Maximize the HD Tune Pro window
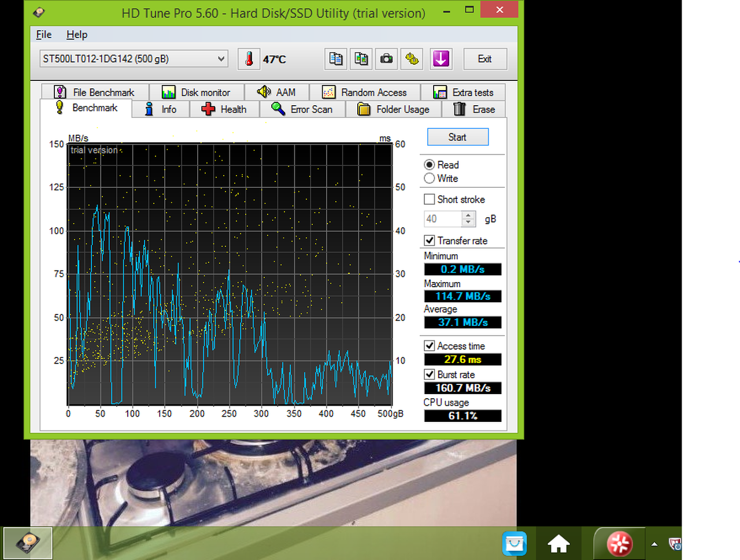The image size is (740, 560). coord(469,10)
